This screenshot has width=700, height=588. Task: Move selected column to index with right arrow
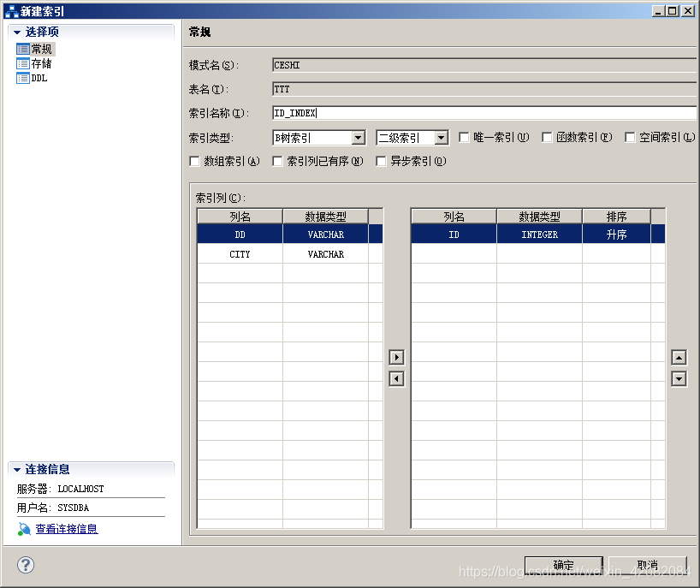[x=396, y=357]
